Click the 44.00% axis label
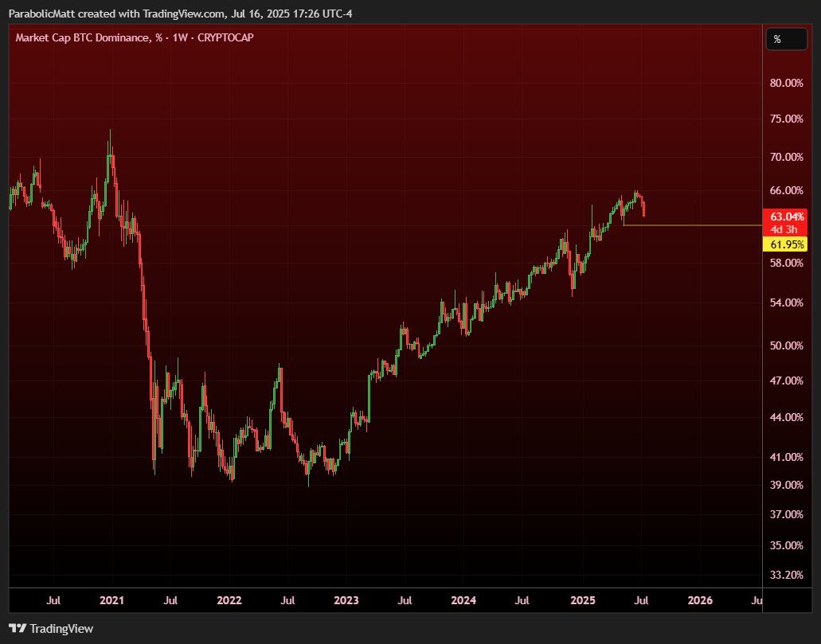Screen dimensions: 821x644 click(x=787, y=417)
